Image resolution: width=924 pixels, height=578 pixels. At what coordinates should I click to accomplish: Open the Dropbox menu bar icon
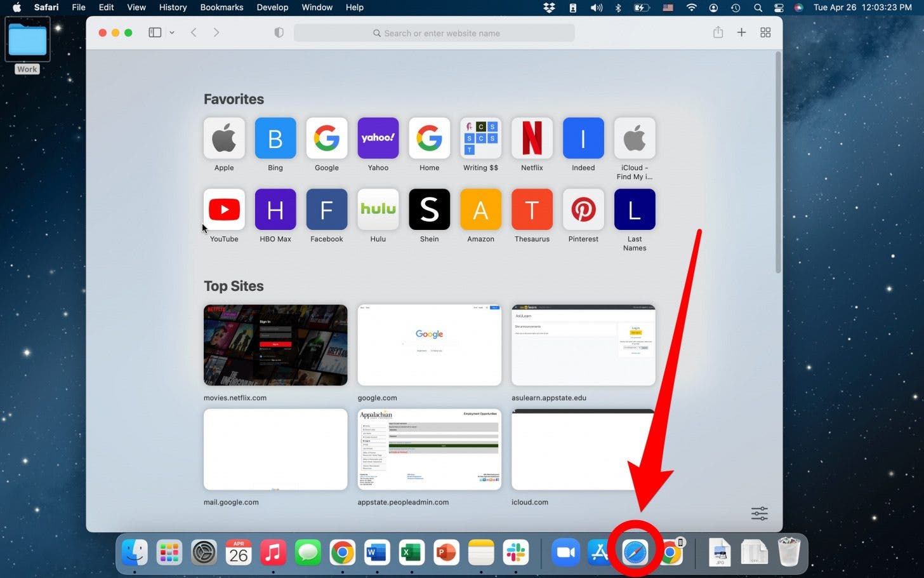[549, 8]
